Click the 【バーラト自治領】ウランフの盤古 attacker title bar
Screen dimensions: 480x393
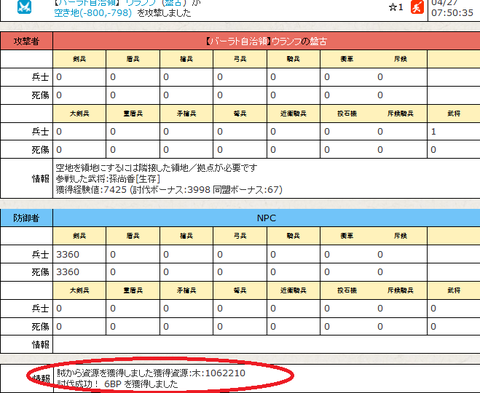[x=266, y=41]
